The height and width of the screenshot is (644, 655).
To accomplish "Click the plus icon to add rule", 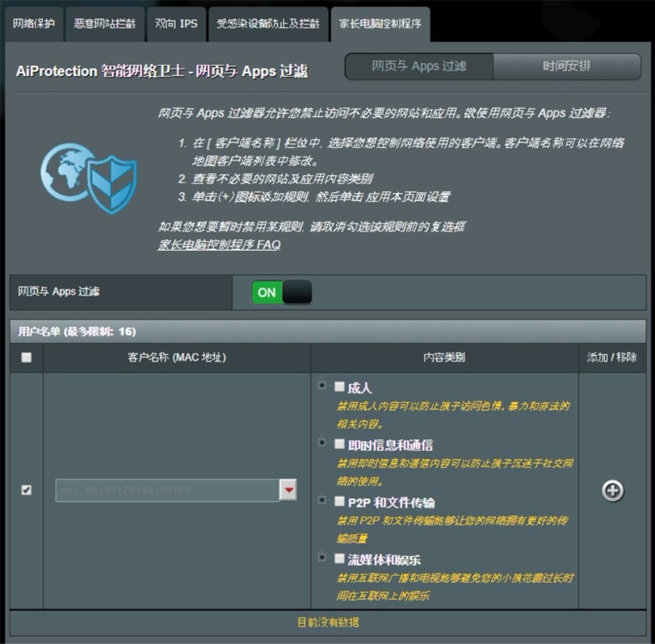I will tap(612, 490).
